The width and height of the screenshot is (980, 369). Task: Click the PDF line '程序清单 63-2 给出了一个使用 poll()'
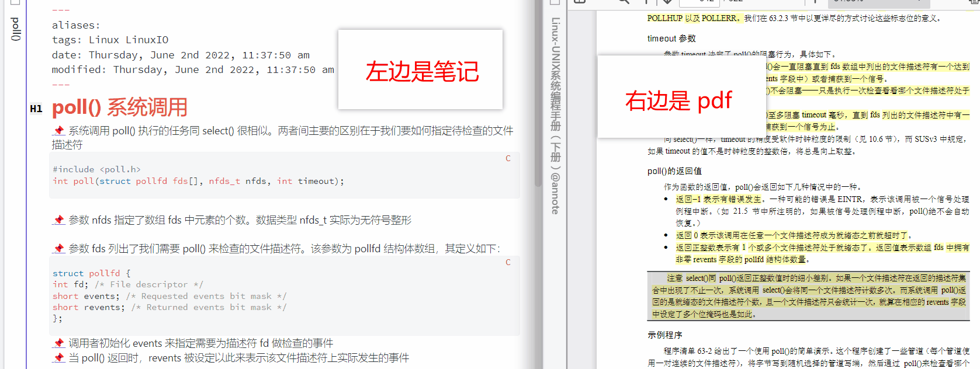pos(816,350)
